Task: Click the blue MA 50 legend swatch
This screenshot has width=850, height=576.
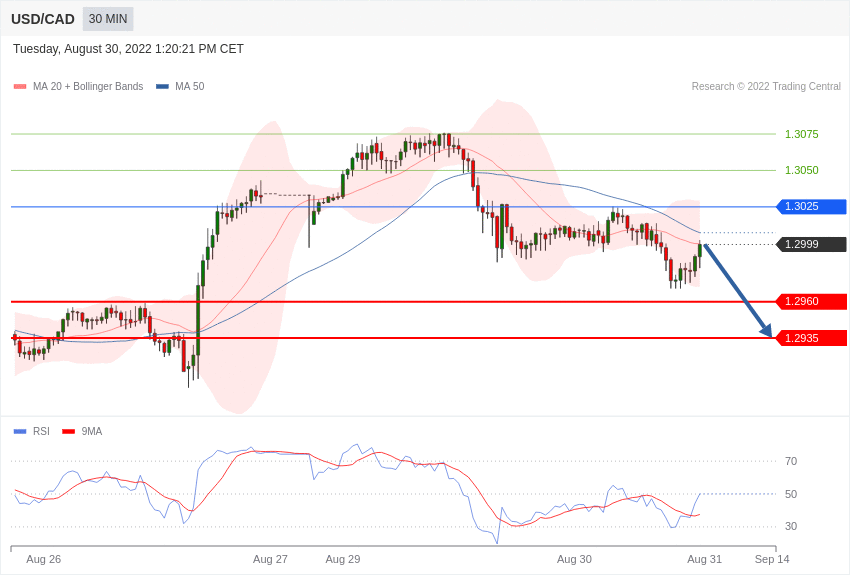Action: click(x=162, y=86)
